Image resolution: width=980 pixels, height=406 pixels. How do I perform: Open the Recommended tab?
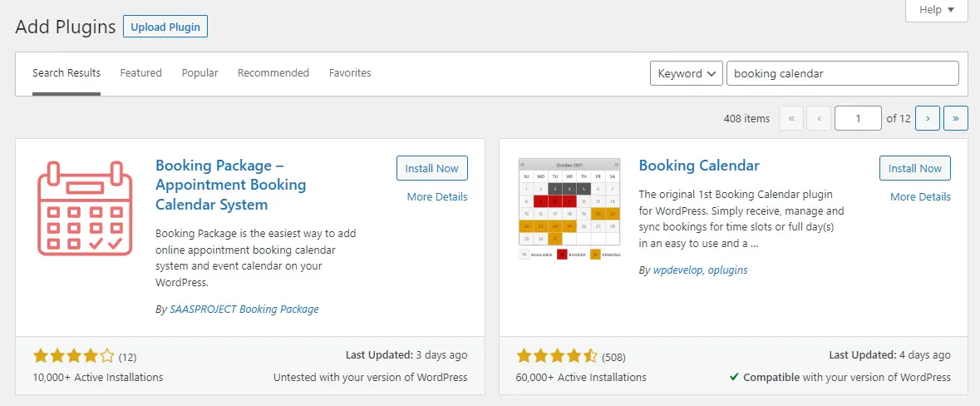[x=273, y=73]
